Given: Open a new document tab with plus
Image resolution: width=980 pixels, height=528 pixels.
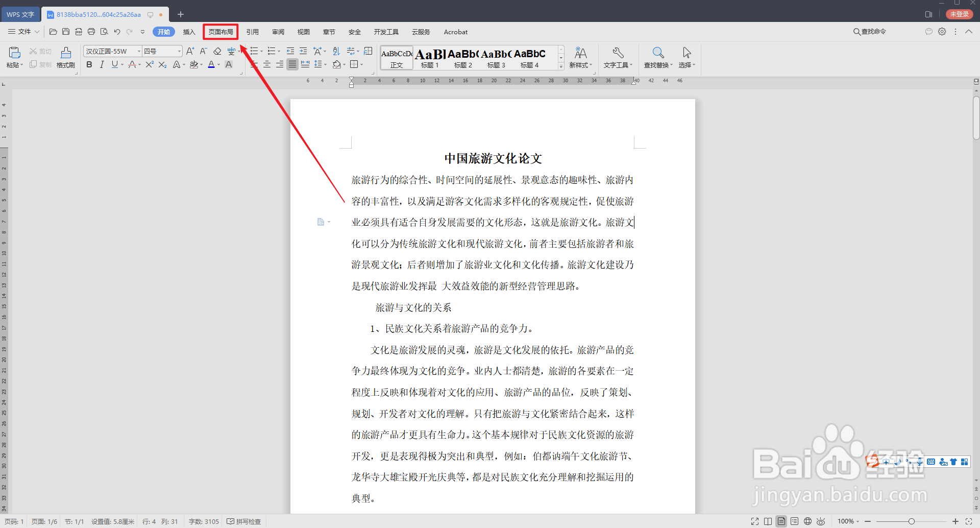Looking at the screenshot, I should click(181, 14).
